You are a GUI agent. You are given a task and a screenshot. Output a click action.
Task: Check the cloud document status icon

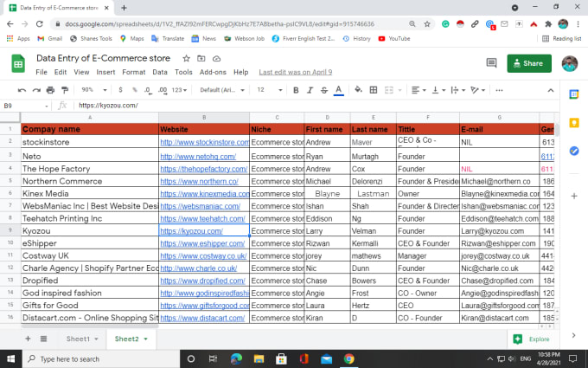(216, 59)
